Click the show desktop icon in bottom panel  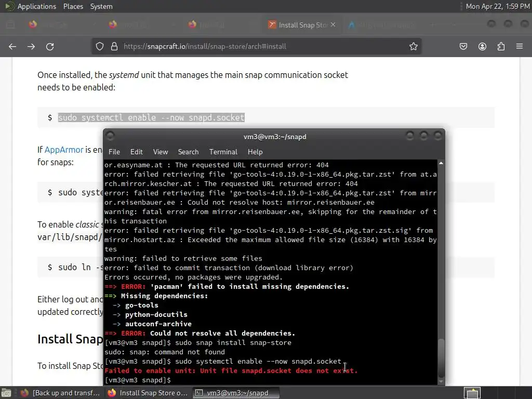tap(6, 393)
